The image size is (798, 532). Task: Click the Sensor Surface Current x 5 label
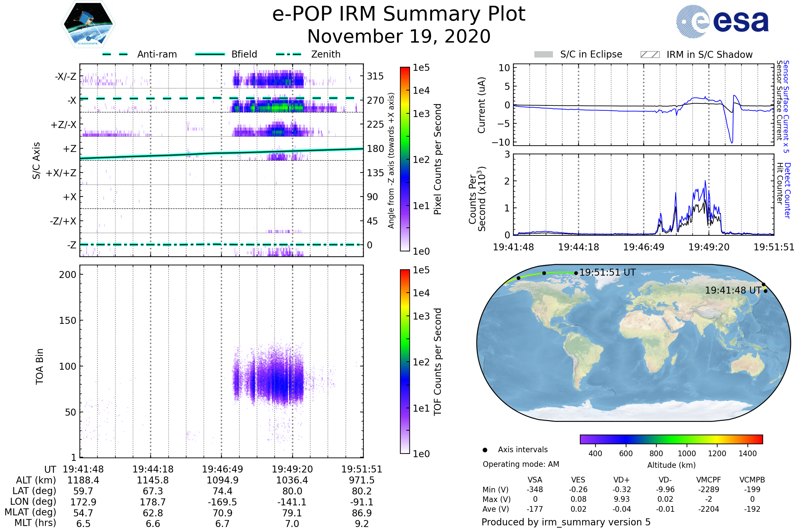[x=786, y=106]
